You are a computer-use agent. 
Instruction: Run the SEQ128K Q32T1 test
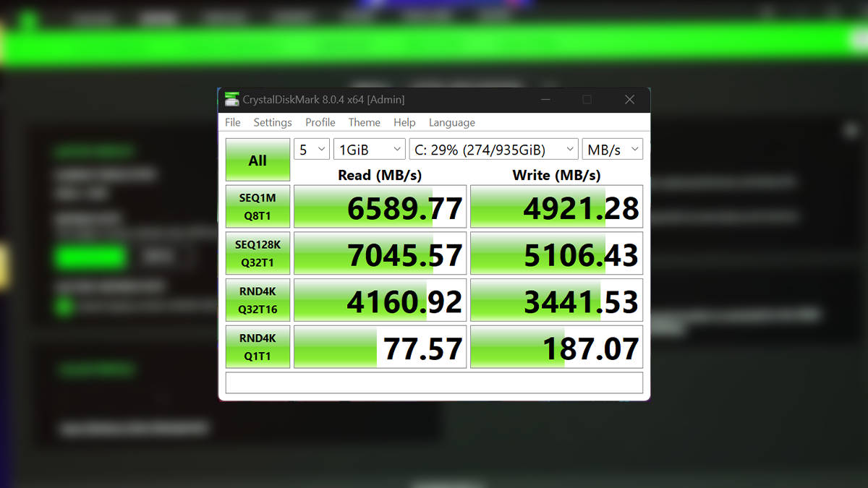tap(258, 254)
